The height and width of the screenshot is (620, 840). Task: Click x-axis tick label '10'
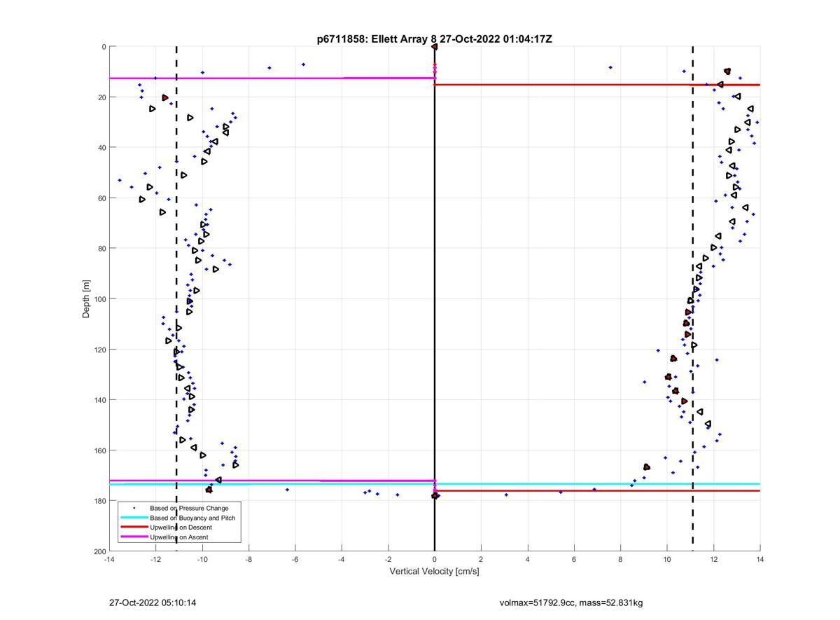[x=667, y=559]
